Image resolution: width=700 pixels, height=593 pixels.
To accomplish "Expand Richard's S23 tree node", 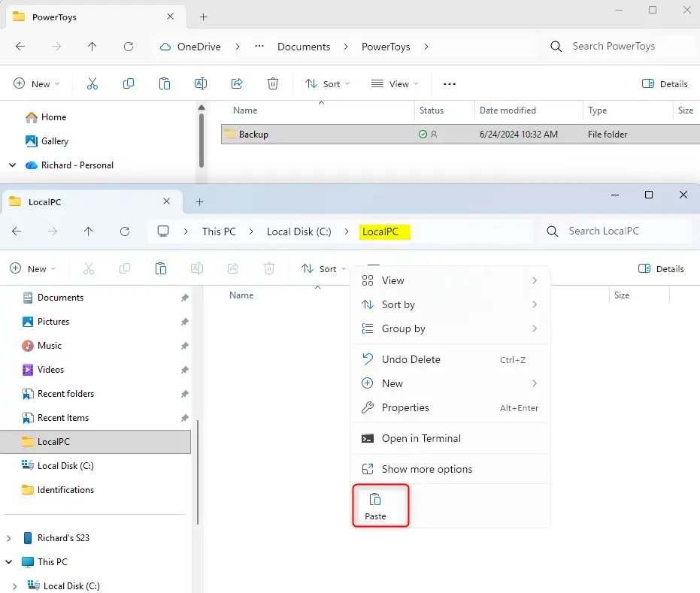I will tap(8, 538).
